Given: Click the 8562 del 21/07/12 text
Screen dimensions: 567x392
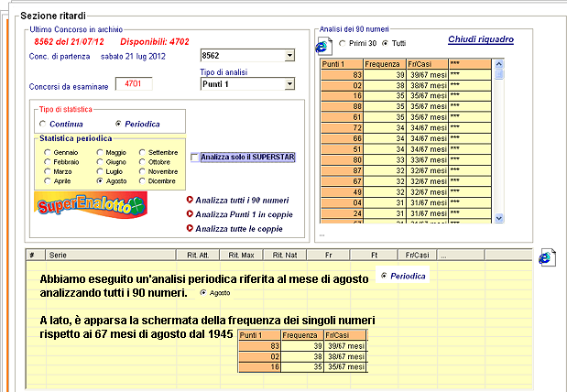Looking at the screenshot, I should (x=69, y=42).
